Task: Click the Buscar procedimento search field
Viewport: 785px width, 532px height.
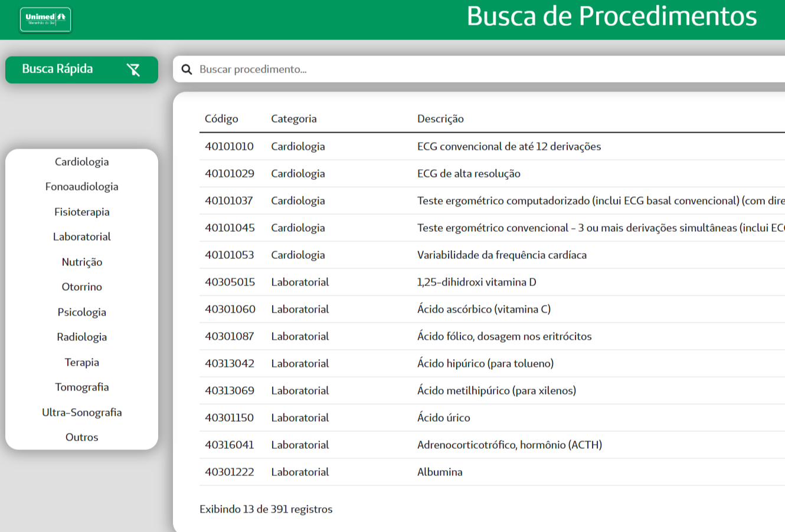Action: (x=472, y=70)
